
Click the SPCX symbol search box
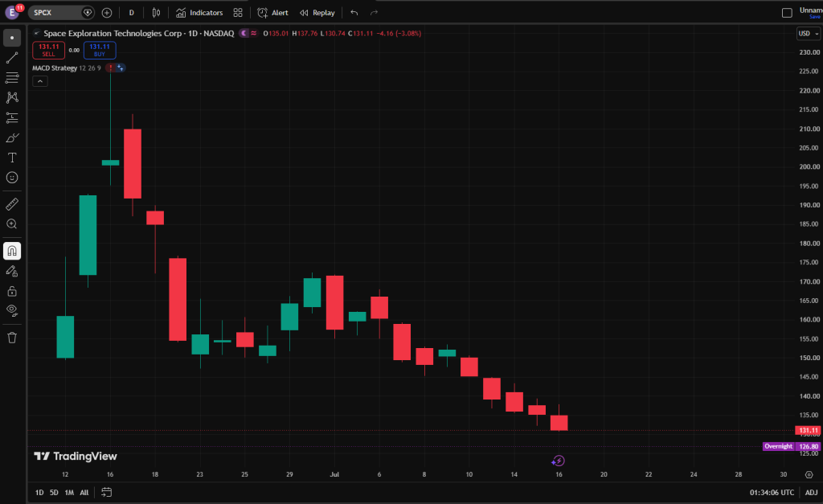tap(61, 13)
